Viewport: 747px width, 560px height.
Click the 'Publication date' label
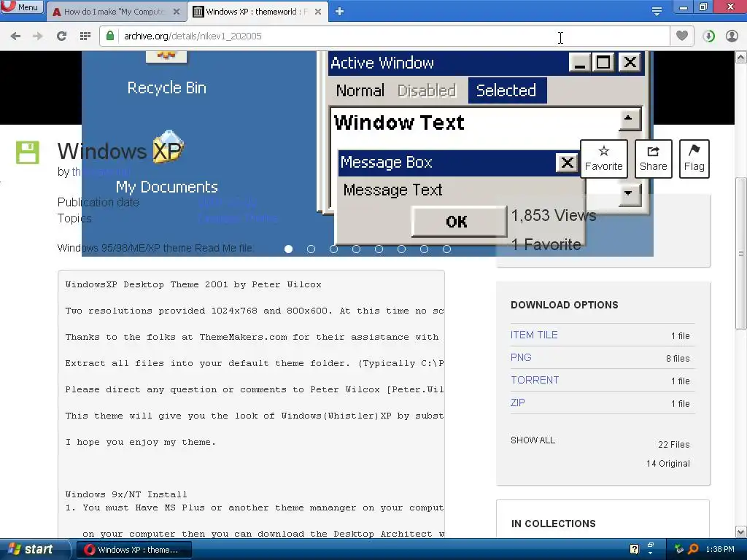coord(98,202)
